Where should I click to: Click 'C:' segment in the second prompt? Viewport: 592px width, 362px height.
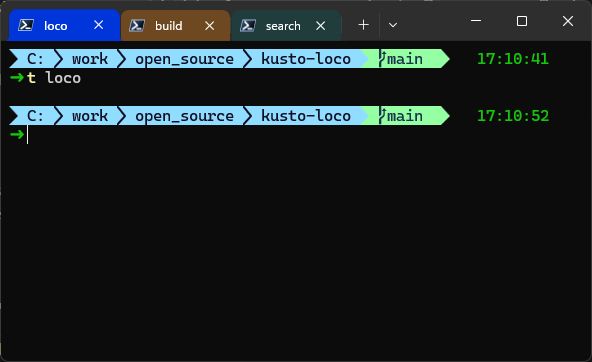pyautogui.click(x=35, y=116)
